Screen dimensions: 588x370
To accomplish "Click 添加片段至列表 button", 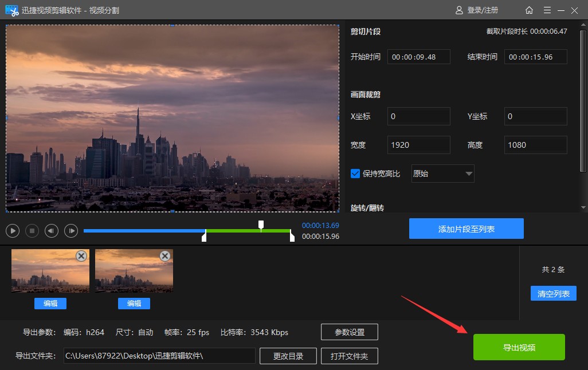I will [466, 229].
